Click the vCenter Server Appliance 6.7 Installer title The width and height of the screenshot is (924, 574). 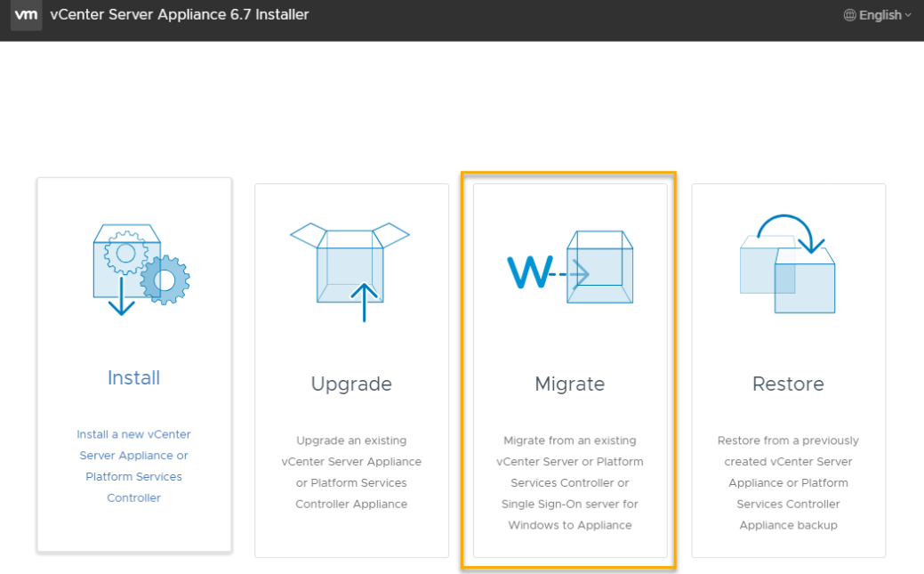click(180, 15)
